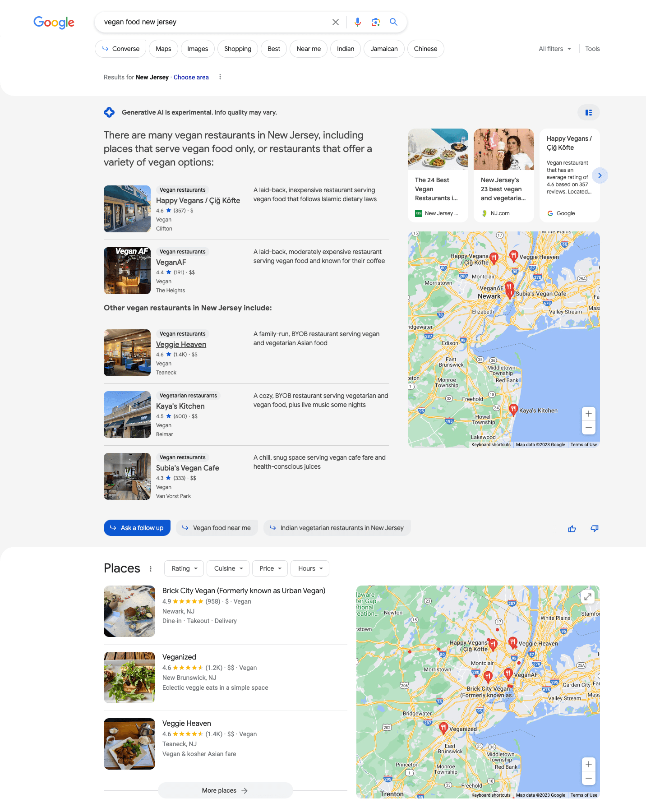Advance the source cards carousel arrow

click(x=600, y=175)
